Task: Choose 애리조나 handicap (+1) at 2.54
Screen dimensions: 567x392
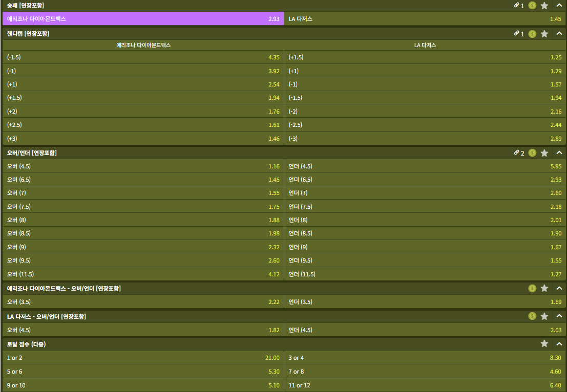Action: tap(143, 84)
